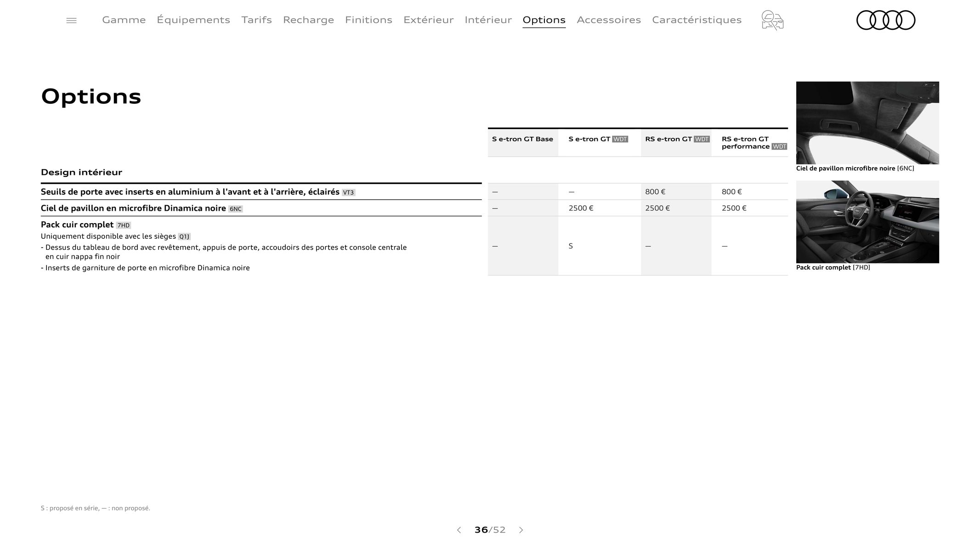Select 'Ciel de pavillon en microfibre Dinamica noire'

tap(133, 208)
